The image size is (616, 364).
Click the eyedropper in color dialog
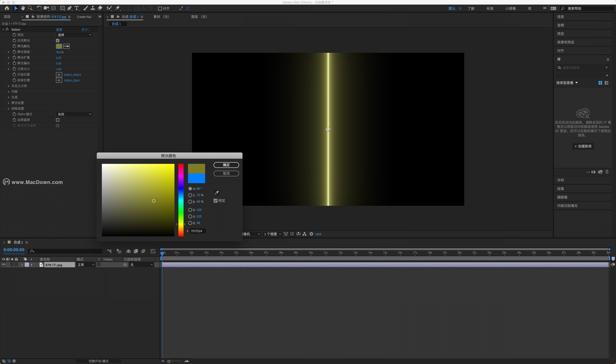[x=217, y=193]
